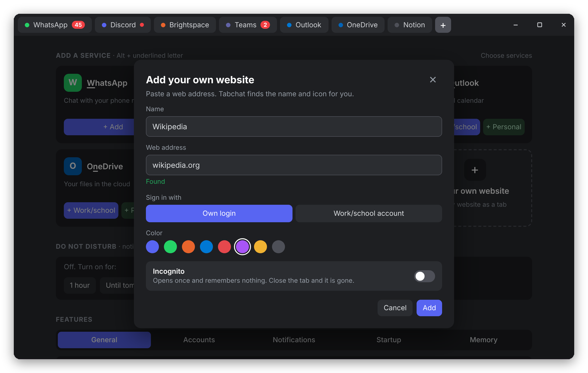The image size is (588, 373).
Task: Click the plus button to add a new tab
Action: coord(443,25)
